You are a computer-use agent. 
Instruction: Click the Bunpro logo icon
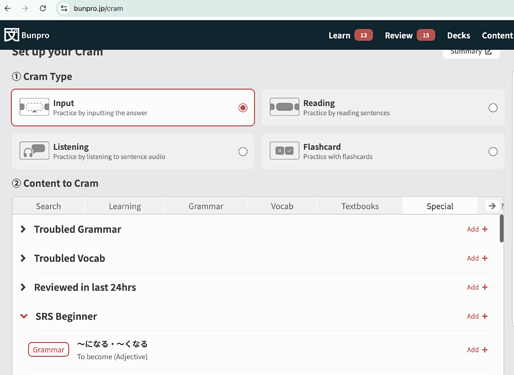pyautogui.click(x=12, y=35)
